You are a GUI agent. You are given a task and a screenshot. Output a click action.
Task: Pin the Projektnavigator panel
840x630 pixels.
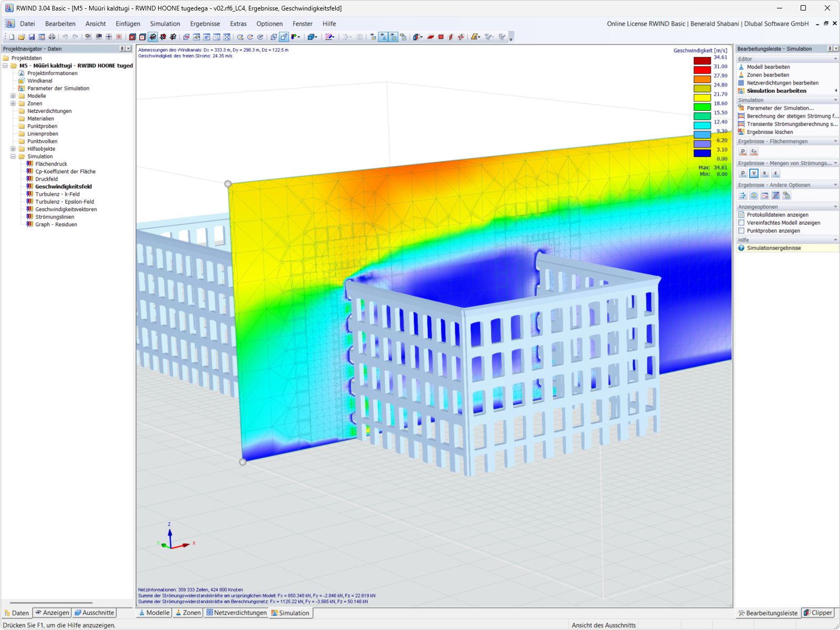(122, 48)
